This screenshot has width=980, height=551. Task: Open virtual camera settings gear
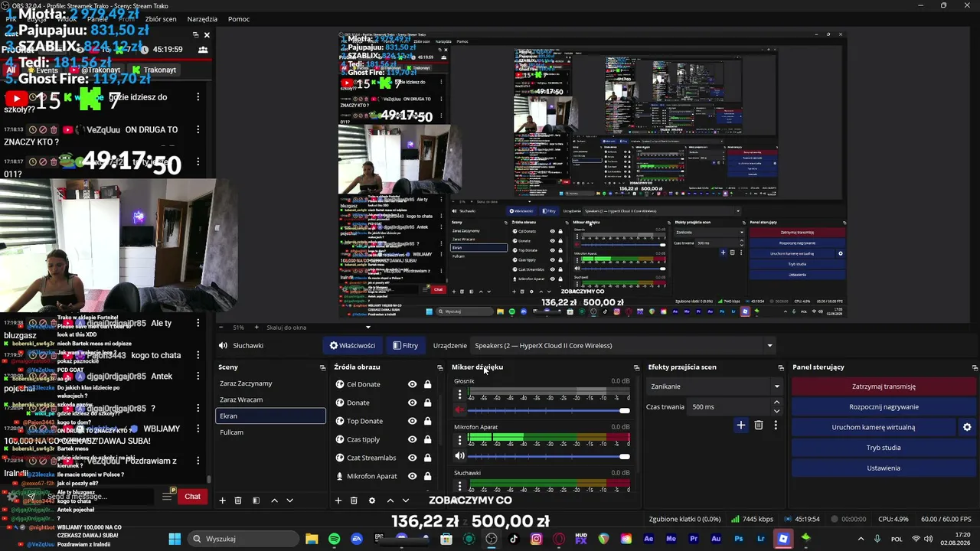[x=967, y=427]
